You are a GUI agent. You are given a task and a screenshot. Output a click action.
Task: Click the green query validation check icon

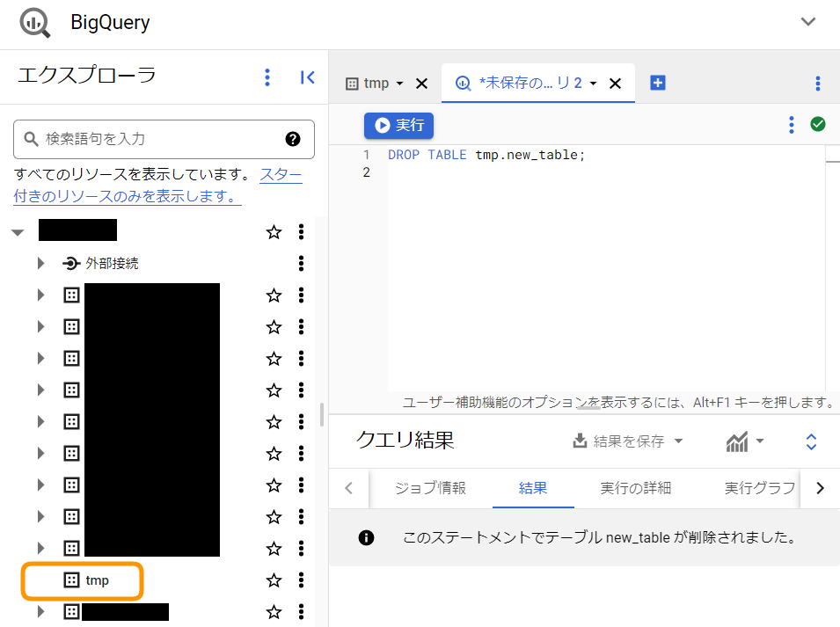(x=817, y=124)
